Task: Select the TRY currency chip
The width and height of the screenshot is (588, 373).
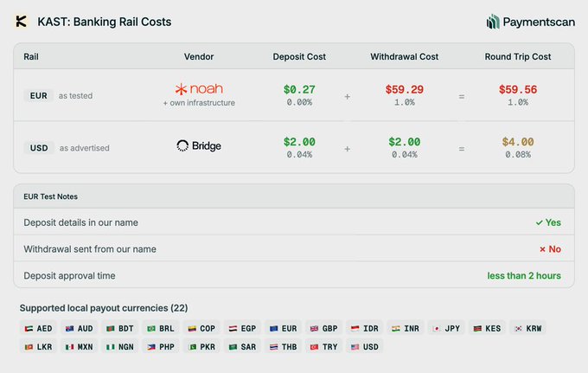Action: (x=323, y=347)
